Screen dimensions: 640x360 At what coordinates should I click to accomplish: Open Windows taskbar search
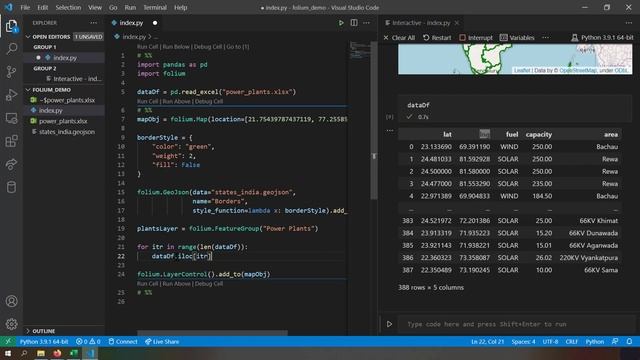24,353
